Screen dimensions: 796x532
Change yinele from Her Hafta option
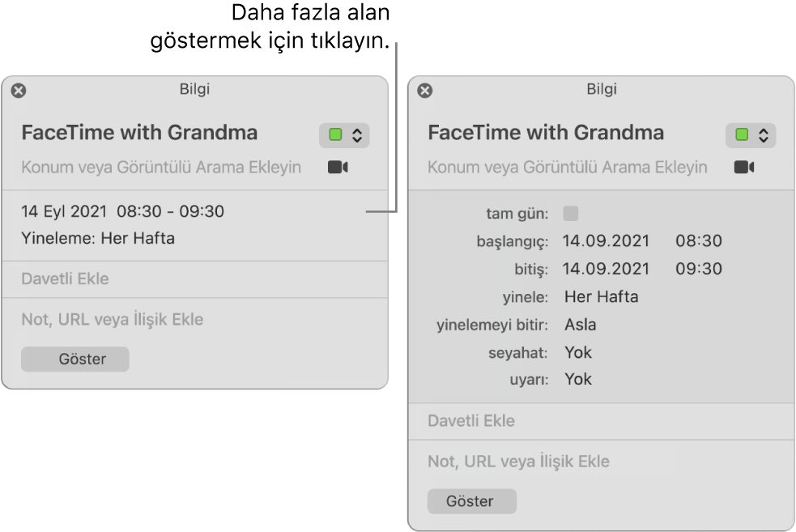(x=602, y=296)
